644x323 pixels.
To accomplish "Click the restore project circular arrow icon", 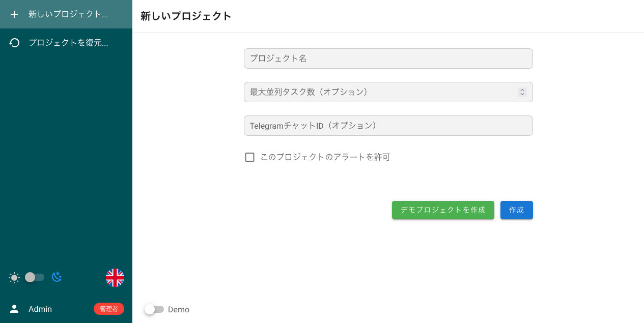I will [x=14, y=43].
